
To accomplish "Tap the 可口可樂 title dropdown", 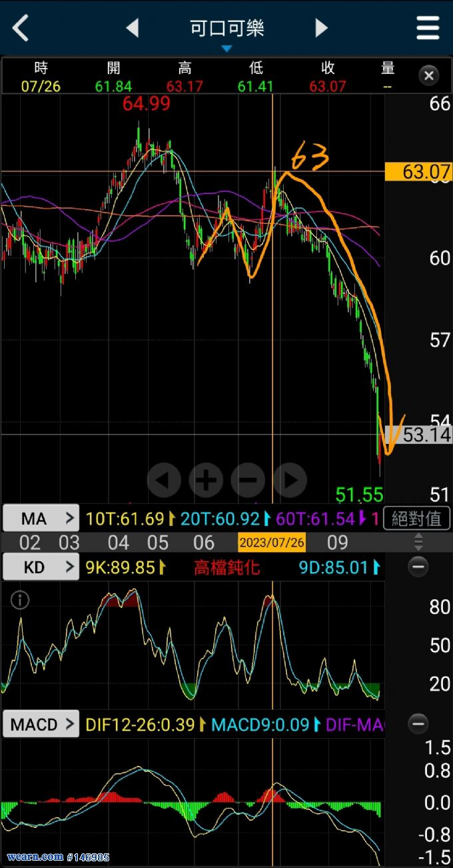I will pos(226,31).
